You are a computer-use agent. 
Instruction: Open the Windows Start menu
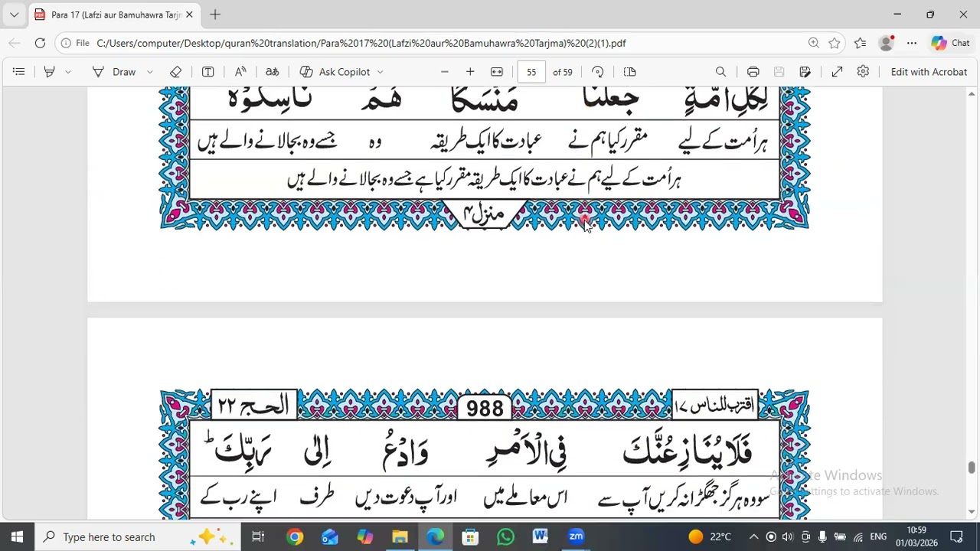point(17,537)
